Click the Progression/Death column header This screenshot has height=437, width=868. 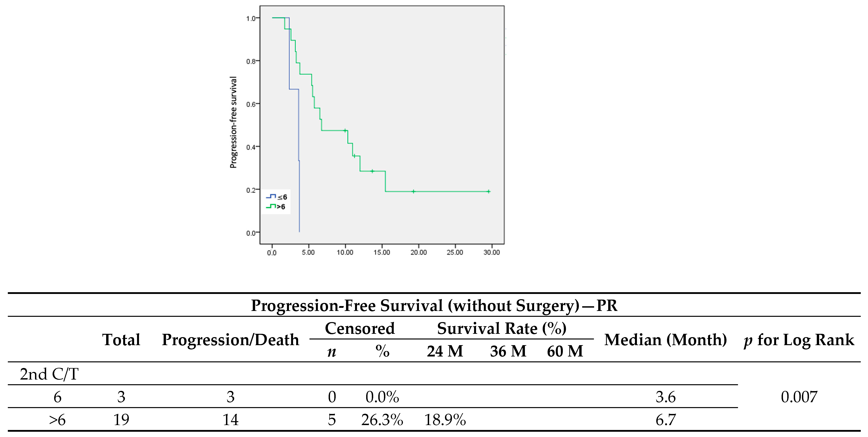tap(230, 340)
